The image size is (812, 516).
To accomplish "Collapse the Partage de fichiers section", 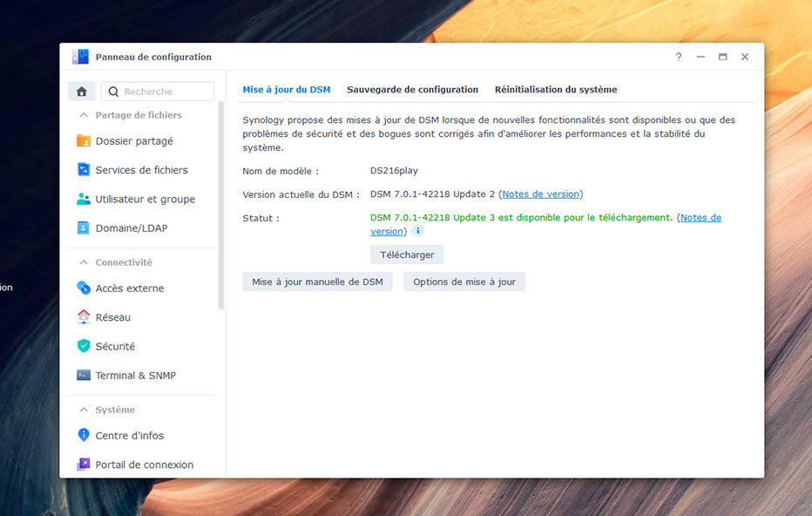I will pos(84,115).
